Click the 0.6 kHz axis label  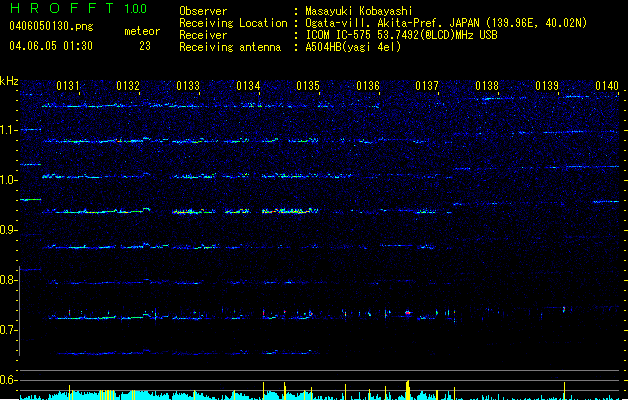pyautogui.click(x=8, y=380)
